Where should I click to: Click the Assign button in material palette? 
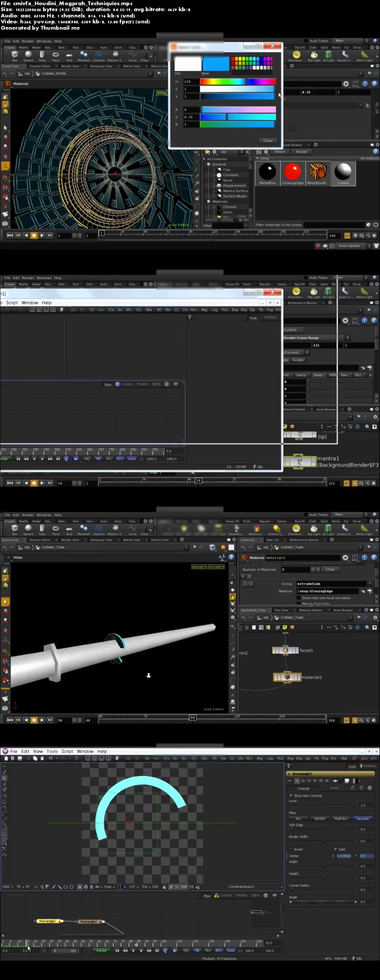click(301, 151)
